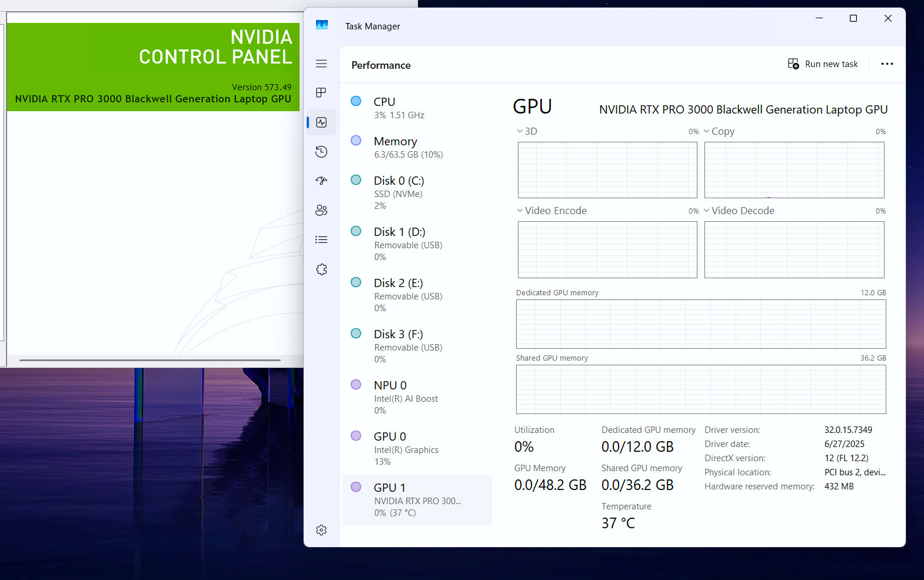The image size is (924, 580).
Task: Click the Run new task button
Action: point(823,64)
